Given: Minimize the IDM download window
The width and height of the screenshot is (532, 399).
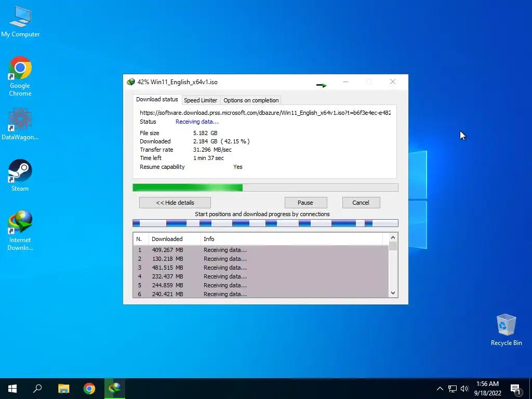Looking at the screenshot, I should click(x=345, y=82).
